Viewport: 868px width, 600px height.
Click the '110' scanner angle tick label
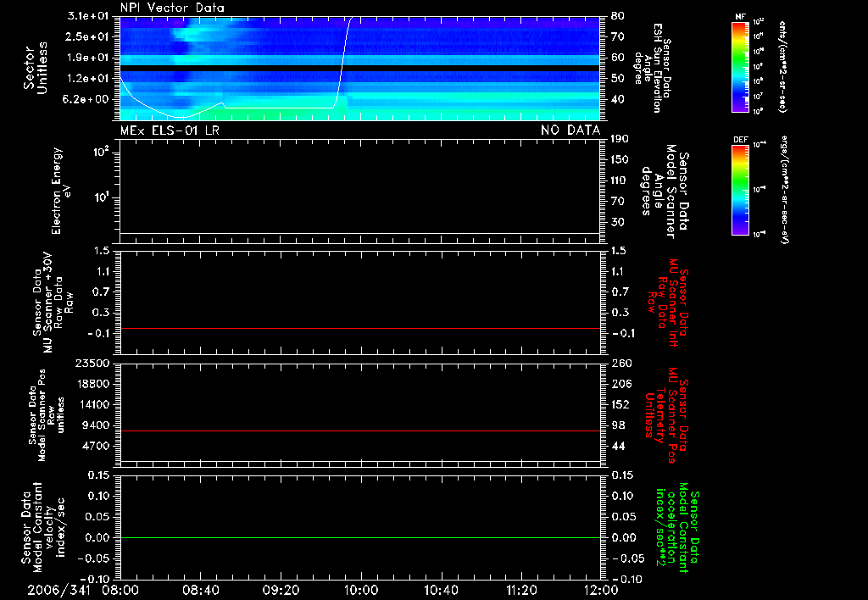click(x=620, y=181)
